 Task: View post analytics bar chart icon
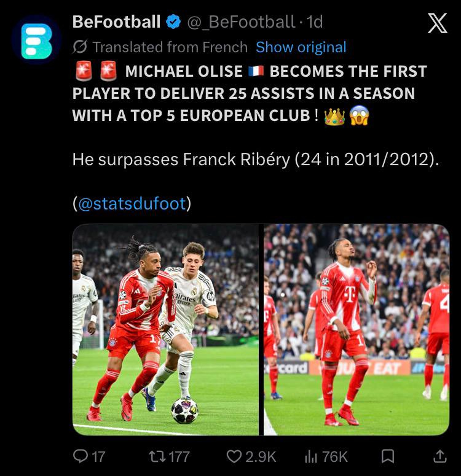pos(310,456)
